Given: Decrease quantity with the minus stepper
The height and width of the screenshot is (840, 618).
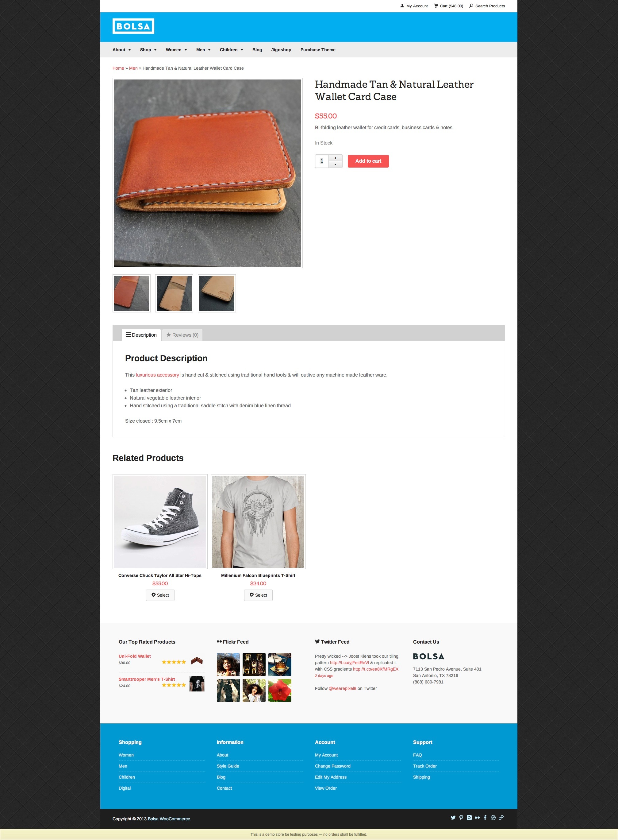Looking at the screenshot, I should coord(336,165).
